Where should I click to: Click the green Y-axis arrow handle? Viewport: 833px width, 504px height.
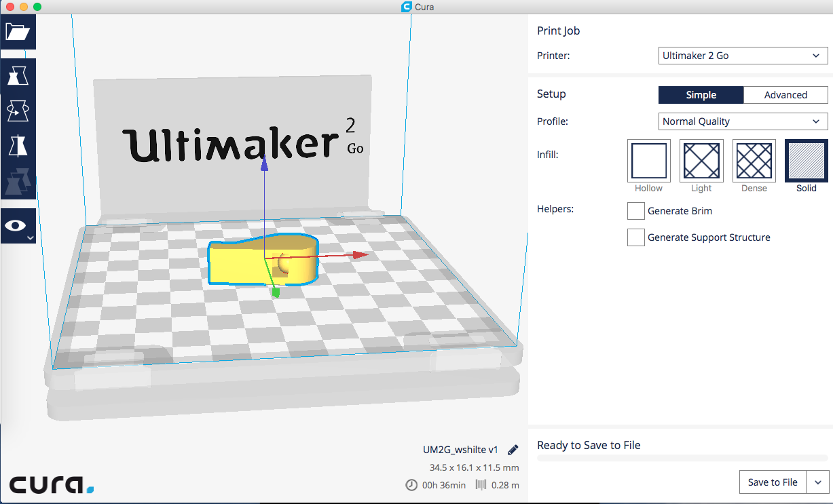[276, 292]
